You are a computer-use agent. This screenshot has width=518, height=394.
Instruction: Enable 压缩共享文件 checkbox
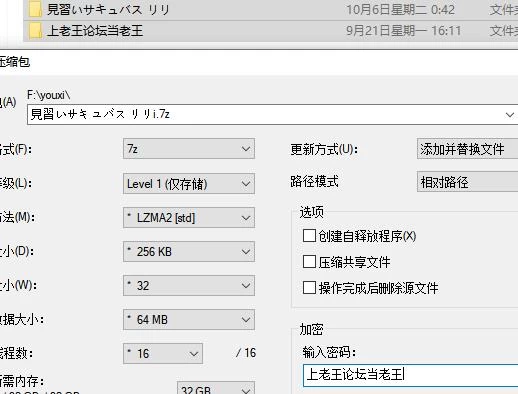[309, 262]
